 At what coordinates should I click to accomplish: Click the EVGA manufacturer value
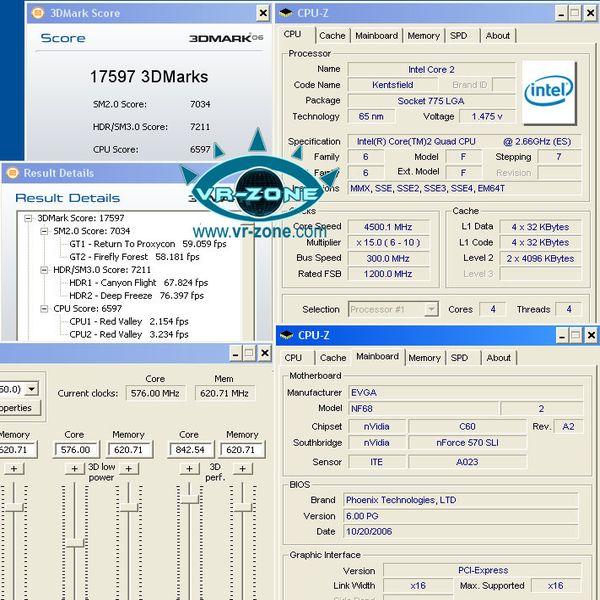465,393
